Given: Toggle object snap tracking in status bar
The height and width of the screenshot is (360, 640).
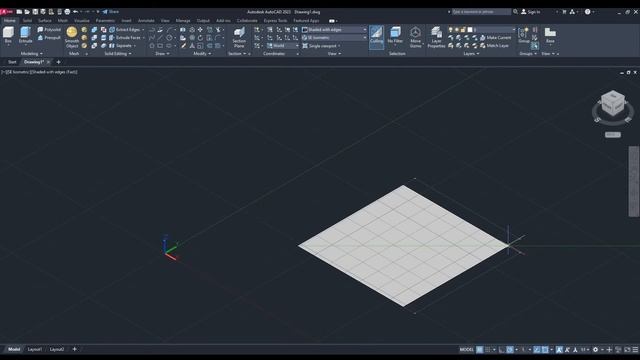Looking at the screenshot, I should point(537,349).
